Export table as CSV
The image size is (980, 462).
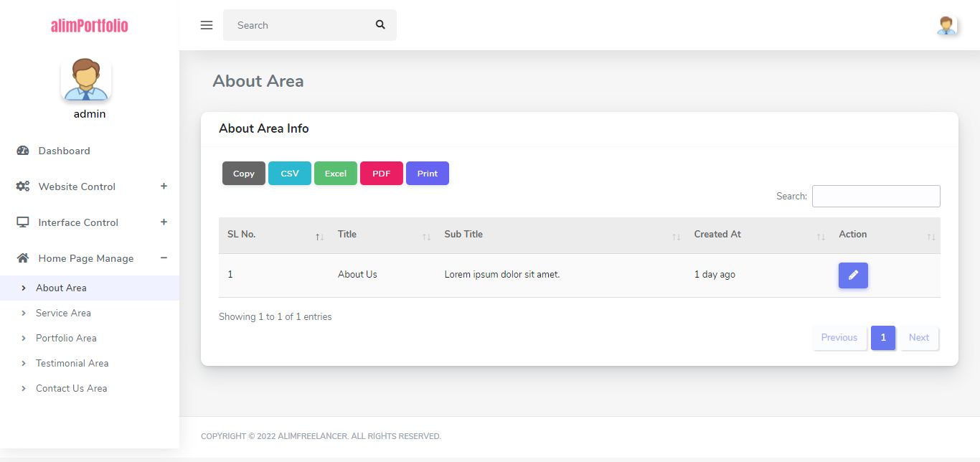pos(290,174)
